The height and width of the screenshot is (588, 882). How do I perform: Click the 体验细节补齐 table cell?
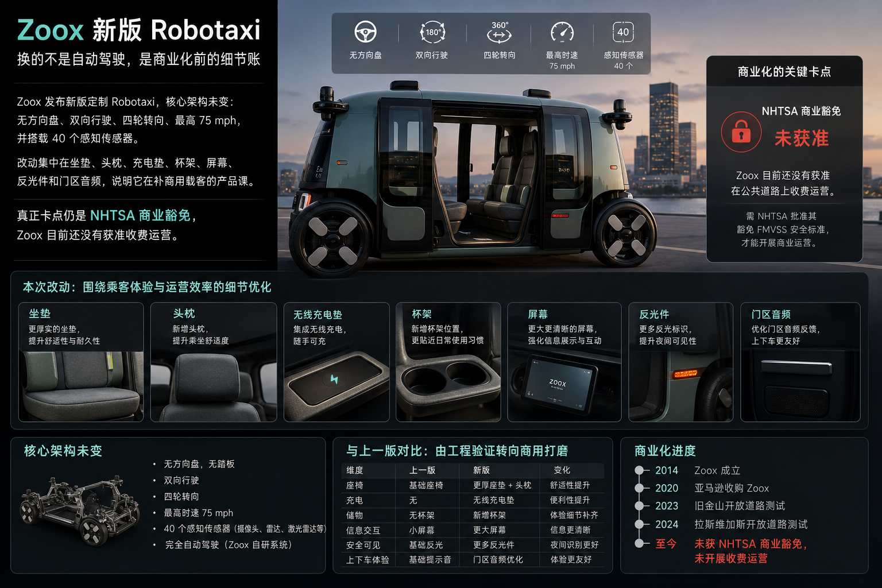click(x=574, y=515)
